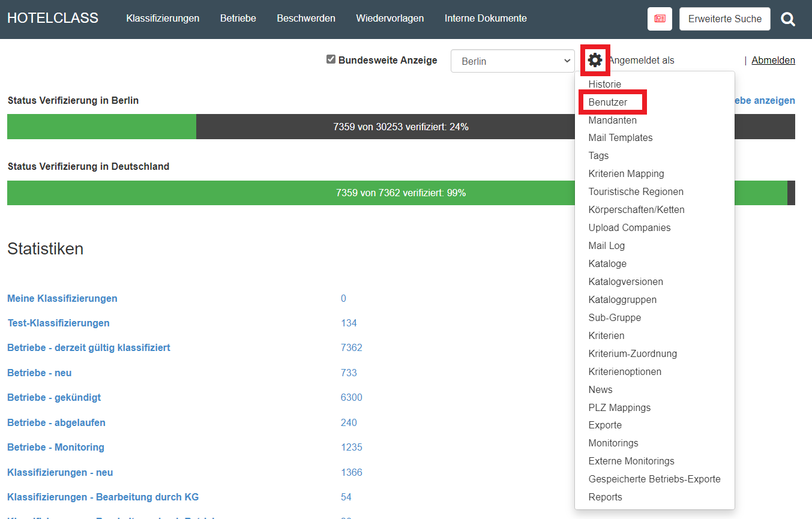
Task: Click the Erweiterte Suche button
Action: (724, 19)
